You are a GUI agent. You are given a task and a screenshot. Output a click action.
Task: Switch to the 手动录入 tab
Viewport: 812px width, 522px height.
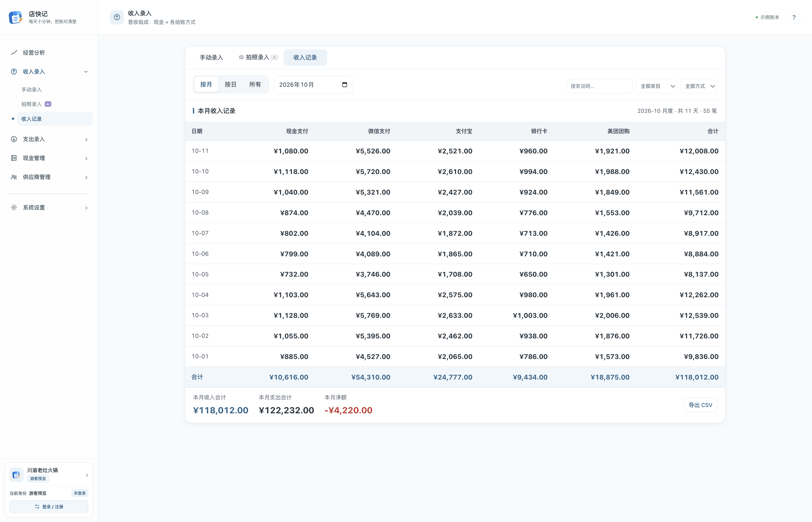tap(212, 58)
